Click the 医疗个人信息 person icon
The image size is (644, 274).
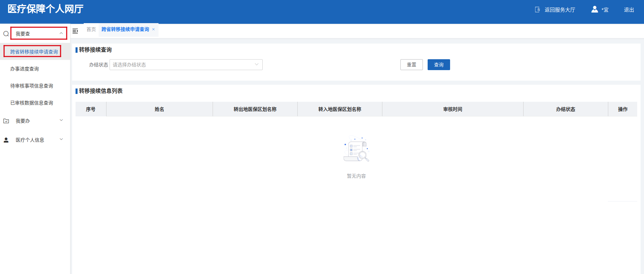tap(6, 140)
